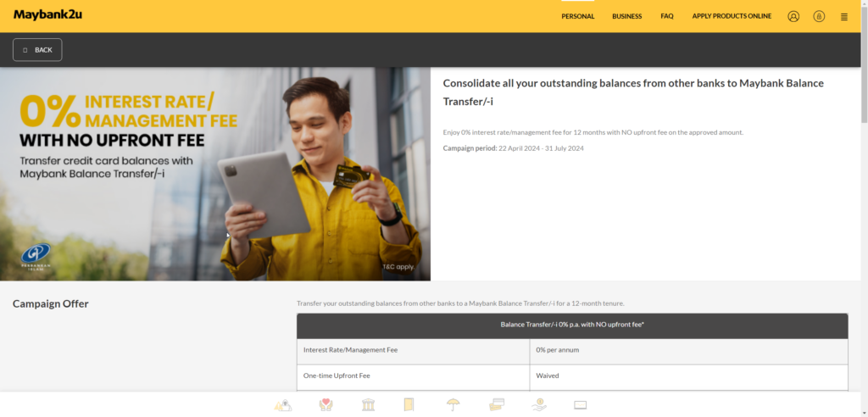Select the BUSINESS menu item
The image size is (868, 417).
pyautogui.click(x=626, y=16)
